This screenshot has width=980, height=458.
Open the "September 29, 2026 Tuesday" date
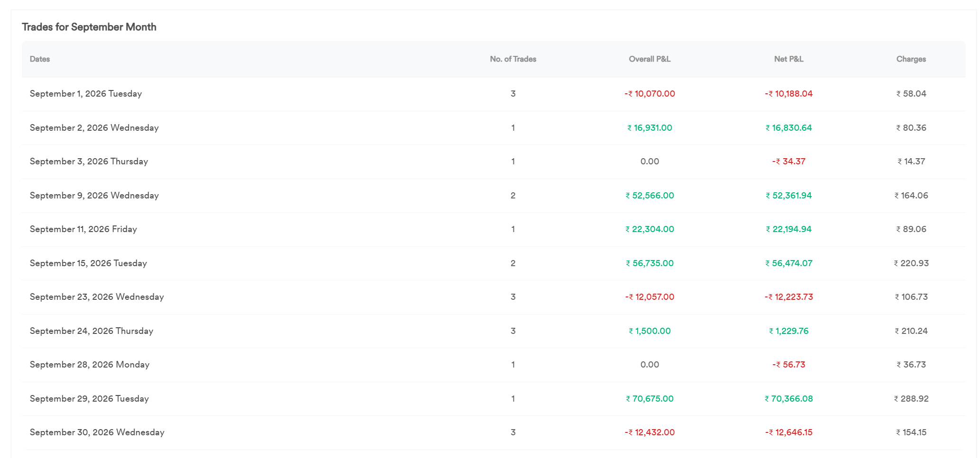pyautogui.click(x=89, y=399)
